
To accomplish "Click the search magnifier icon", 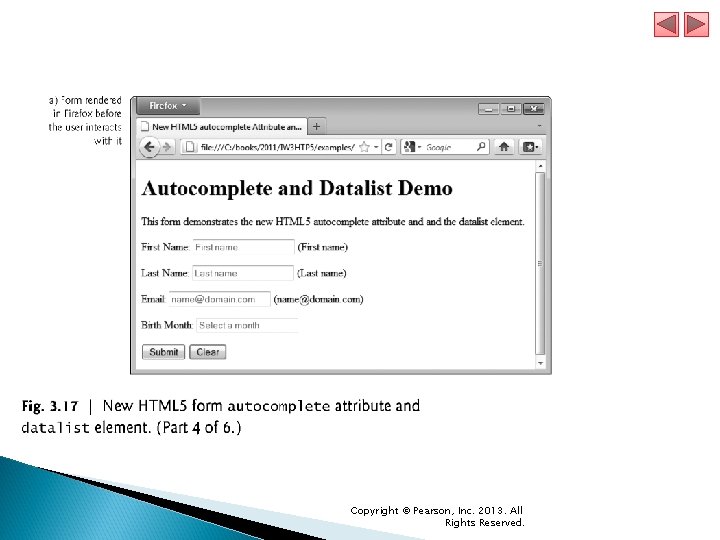I will (x=481, y=146).
